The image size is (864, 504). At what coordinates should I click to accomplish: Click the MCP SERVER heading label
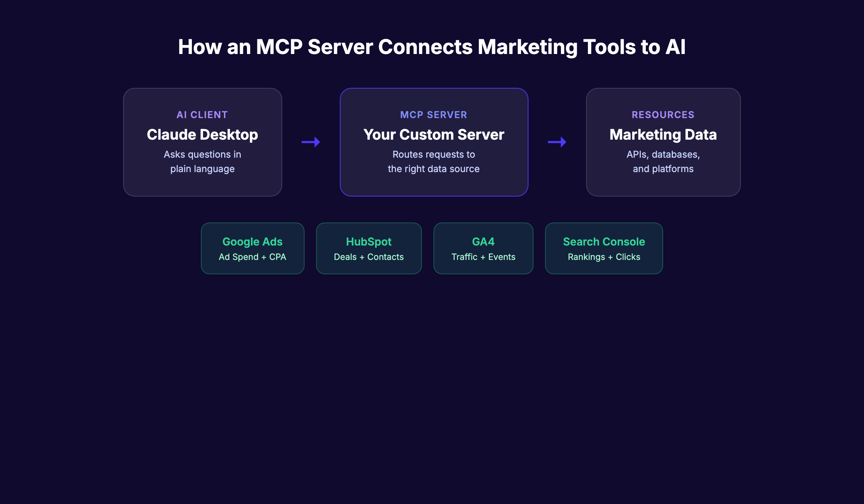tap(434, 114)
